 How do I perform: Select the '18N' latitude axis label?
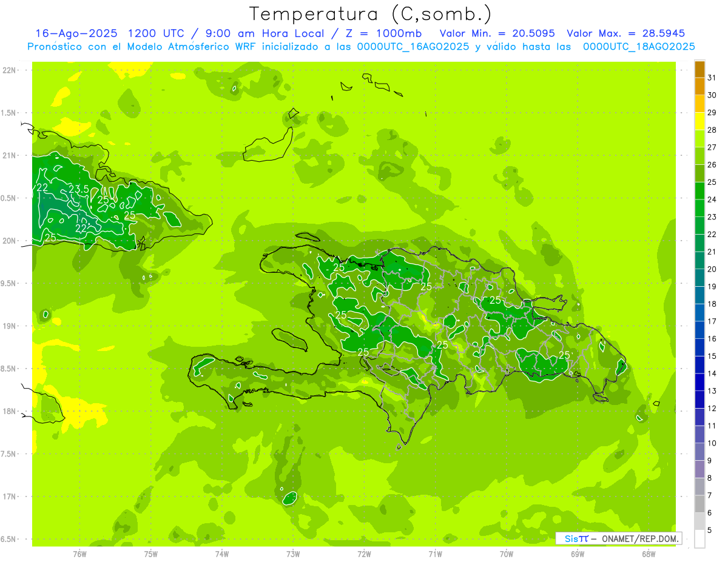coord(8,411)
